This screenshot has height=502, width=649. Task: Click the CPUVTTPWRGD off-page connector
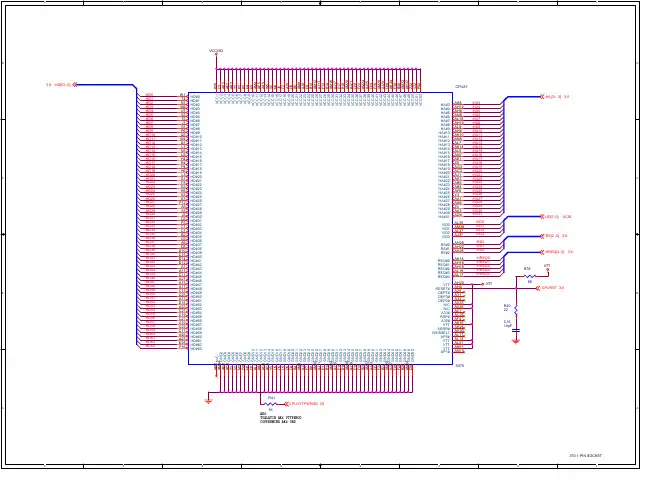286,404
